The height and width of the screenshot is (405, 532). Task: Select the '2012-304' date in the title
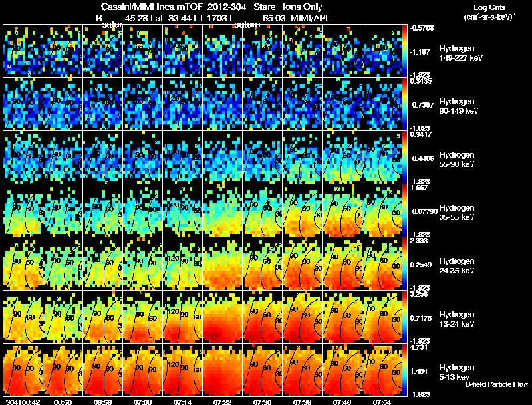pyautogui.click(x=227, y=7)
